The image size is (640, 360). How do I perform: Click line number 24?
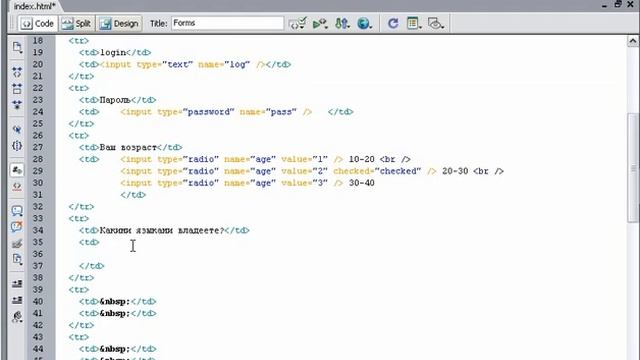coord(38,111)
